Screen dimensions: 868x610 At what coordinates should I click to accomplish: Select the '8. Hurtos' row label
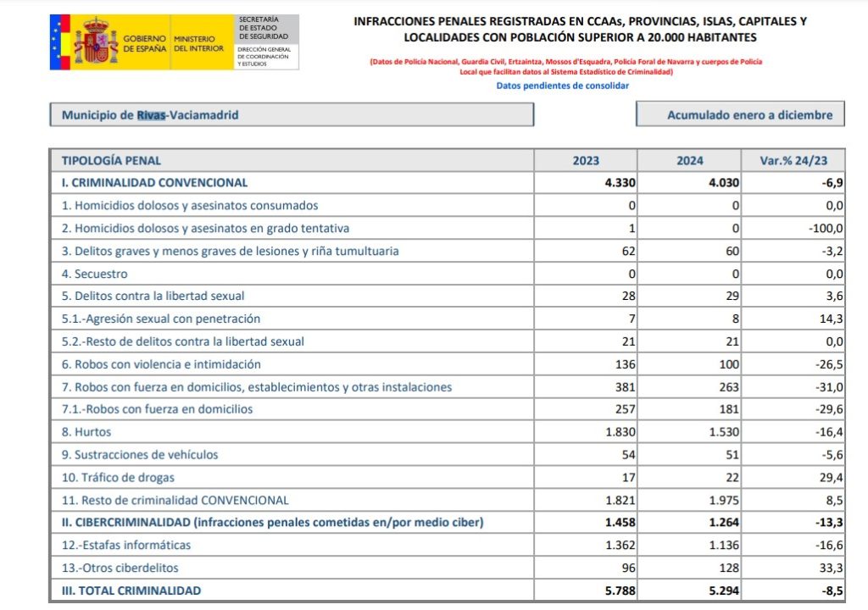tap(86, 431)
